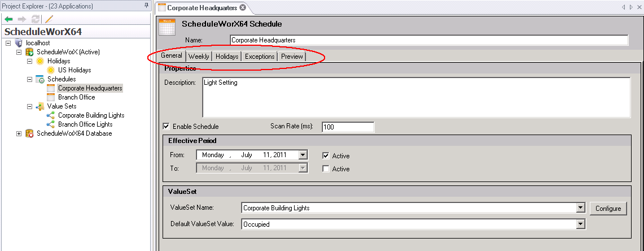Screen dimensions: 644x251
Task: Open the Exceptions tab
Action: tap(260, 57)
